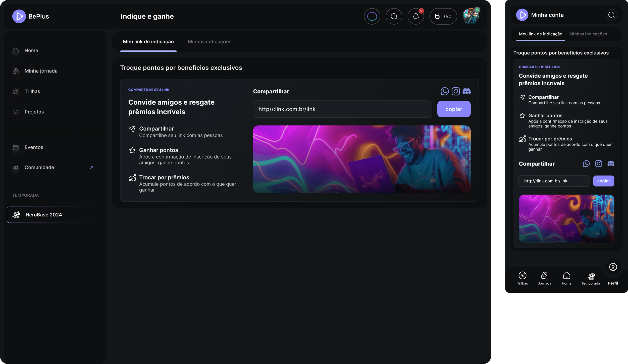Open search in mobile Minha conta header
Viewport: 628px width, 364px height.
[611, 15]
